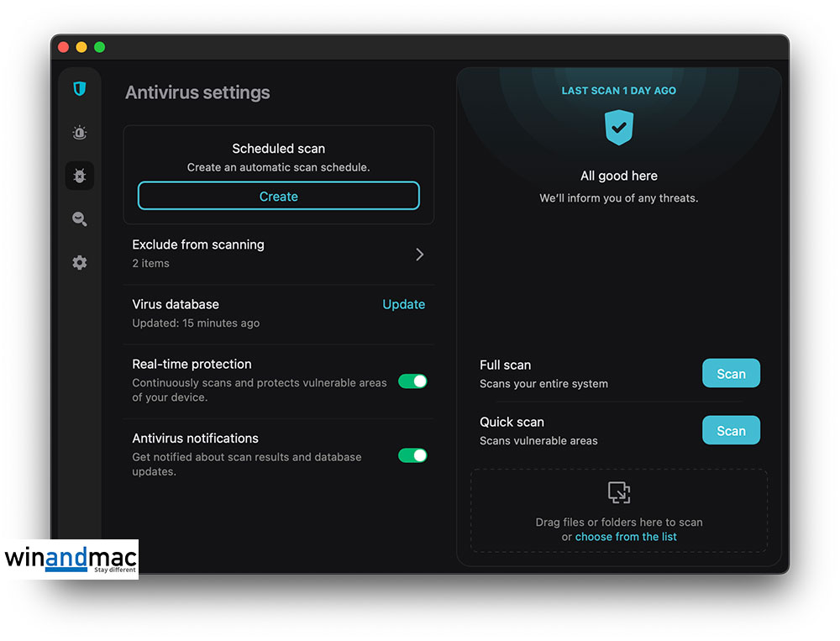Disable Real-time protection toggle
840x641 pixels.
click(412, 381)
